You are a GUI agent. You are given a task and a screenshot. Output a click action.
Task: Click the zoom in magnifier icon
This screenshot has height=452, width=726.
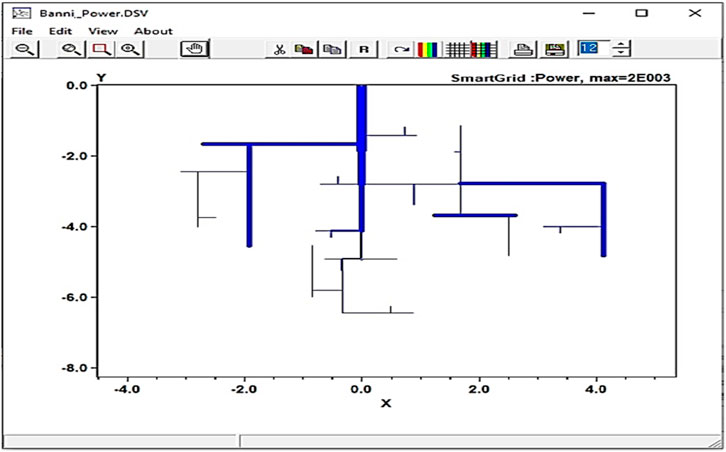130,49
